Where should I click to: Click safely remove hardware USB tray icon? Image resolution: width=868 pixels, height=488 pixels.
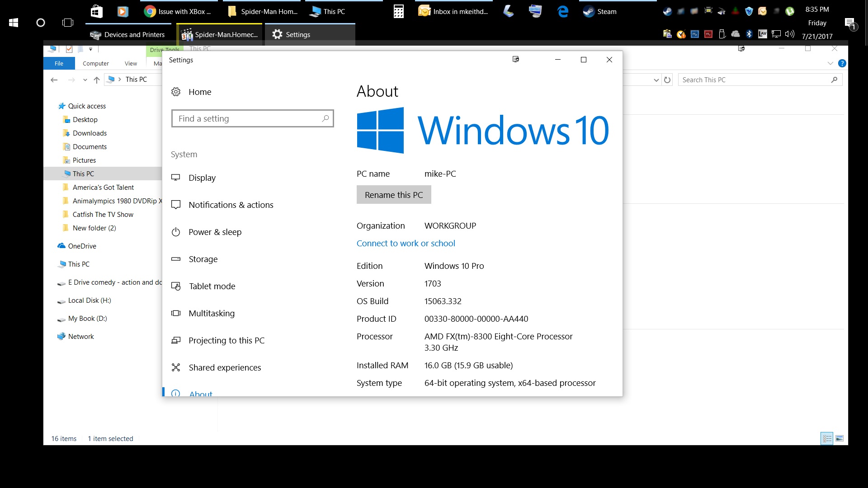click(722, 34)
